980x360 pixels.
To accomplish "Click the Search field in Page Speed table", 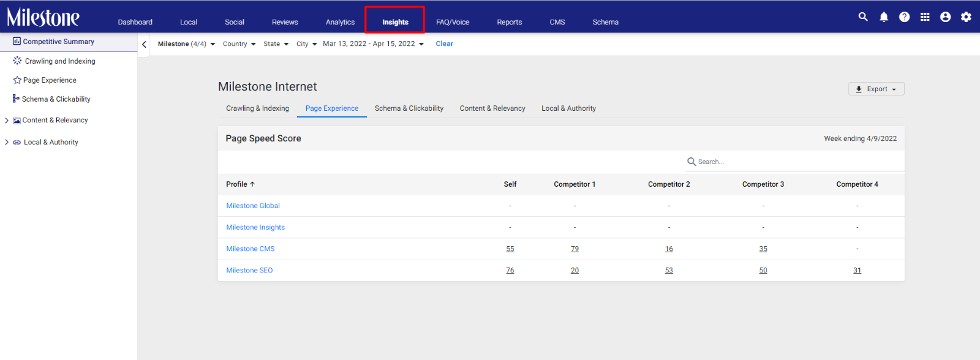I will pos(795,162).
